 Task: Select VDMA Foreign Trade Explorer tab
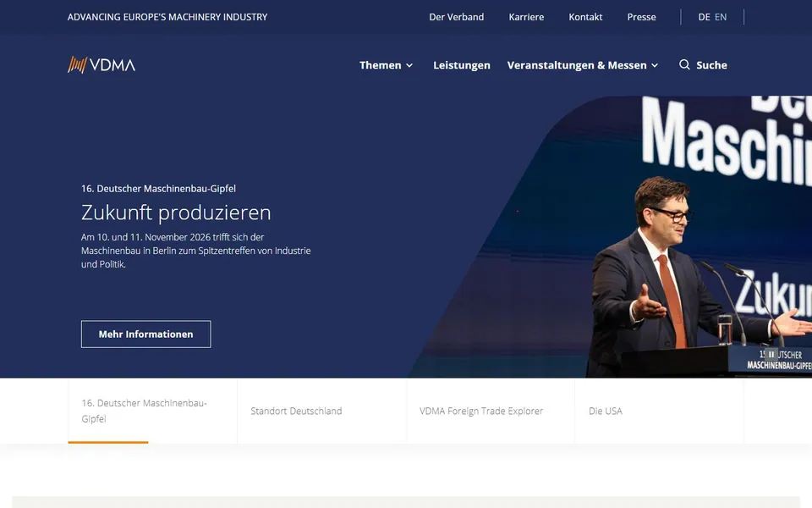pyautogui.click(x=491, y=411)
